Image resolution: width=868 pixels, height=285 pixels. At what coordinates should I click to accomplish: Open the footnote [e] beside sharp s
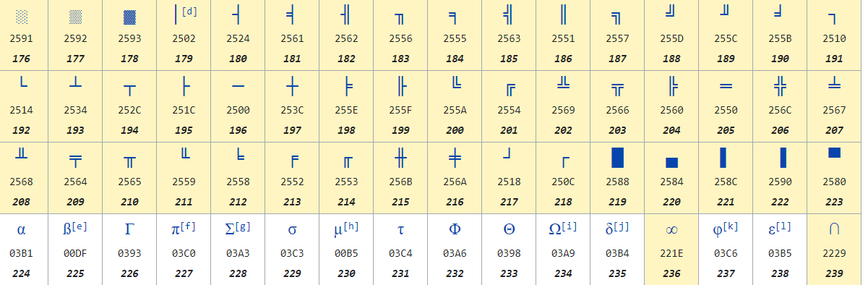pos(80,226)
